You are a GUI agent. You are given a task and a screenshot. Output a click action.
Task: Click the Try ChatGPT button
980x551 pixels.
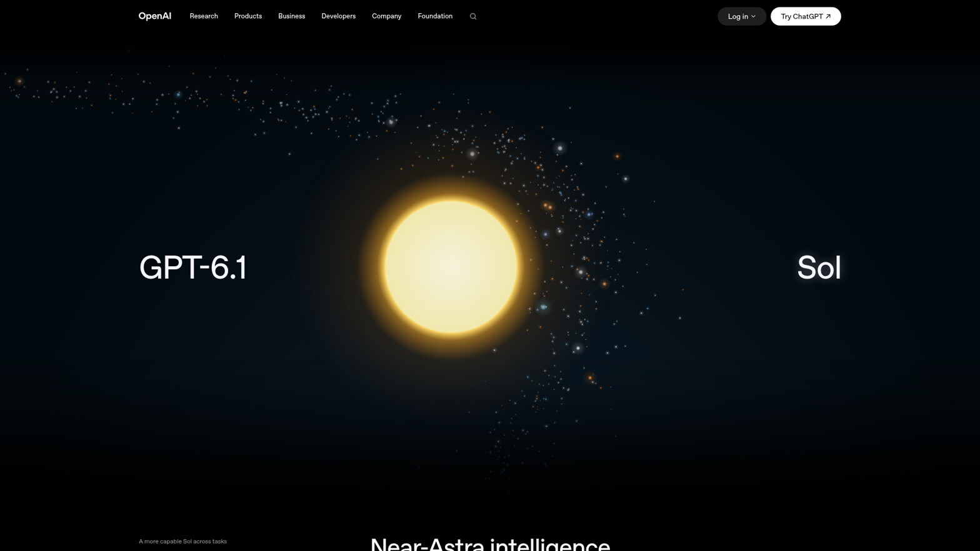coord(806,16)
